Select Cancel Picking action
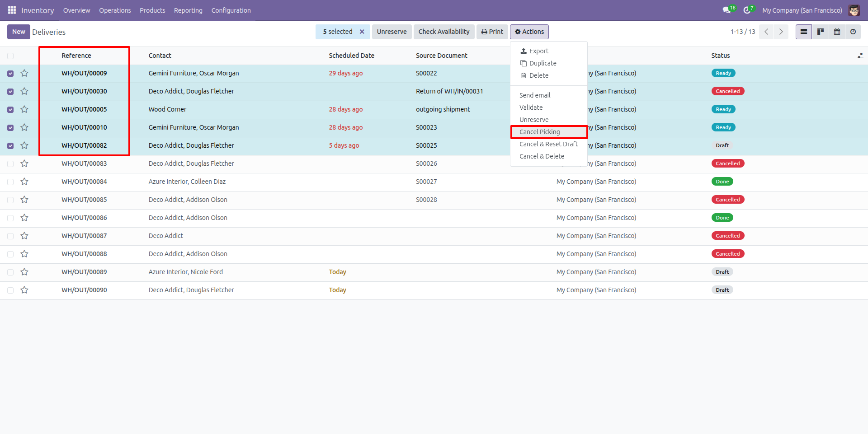Image resolution: width=868 pixels, height=434 pixels. tap(549, 132)
